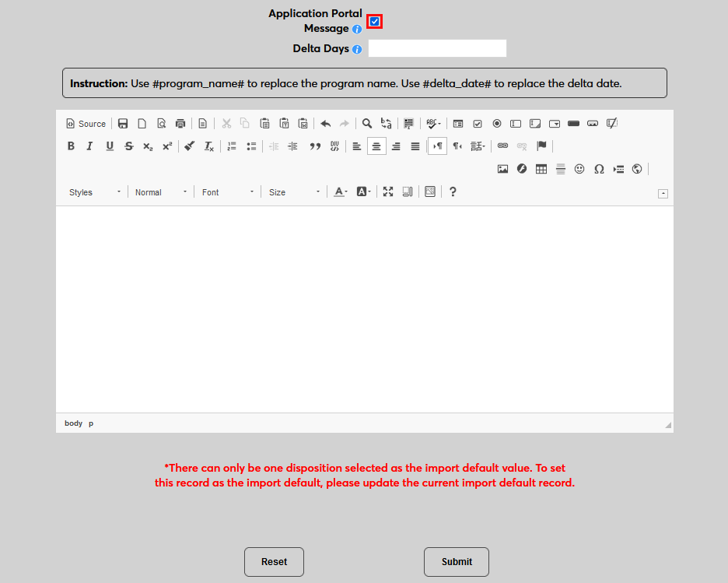Create a New Page in editor
The image size is (728, 583).
(142, 124)
